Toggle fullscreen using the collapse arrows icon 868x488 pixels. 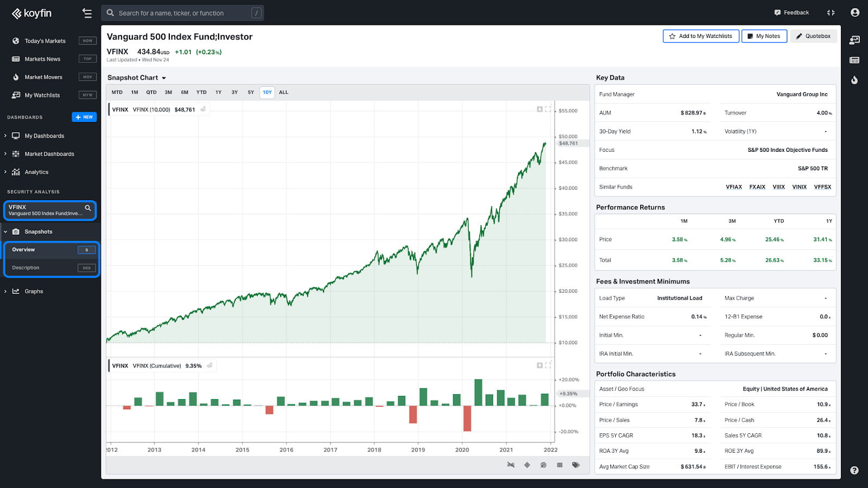click(x=831, y=12)
